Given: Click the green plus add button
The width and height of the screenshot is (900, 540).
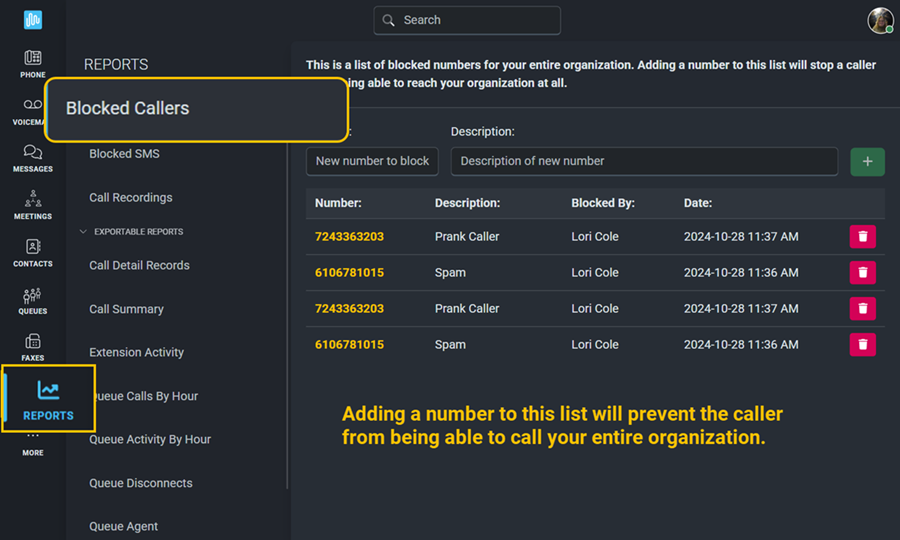Looking at the screenshot, I should tap(867, 161).
